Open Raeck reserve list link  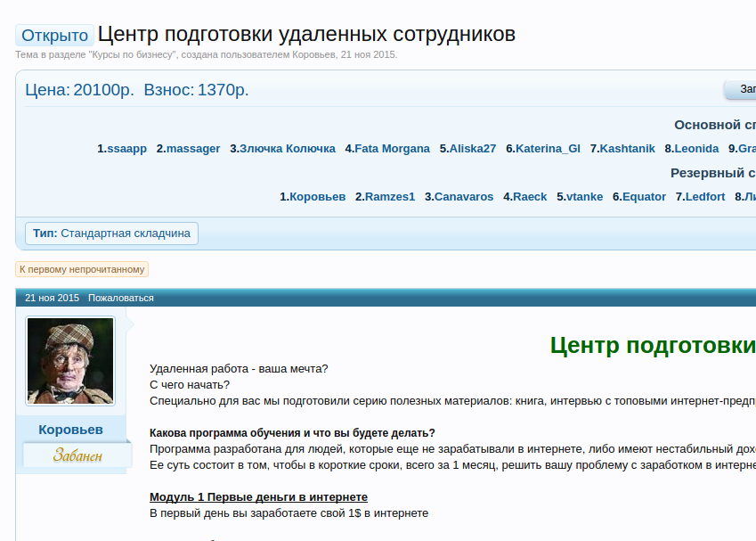(530, 197)
